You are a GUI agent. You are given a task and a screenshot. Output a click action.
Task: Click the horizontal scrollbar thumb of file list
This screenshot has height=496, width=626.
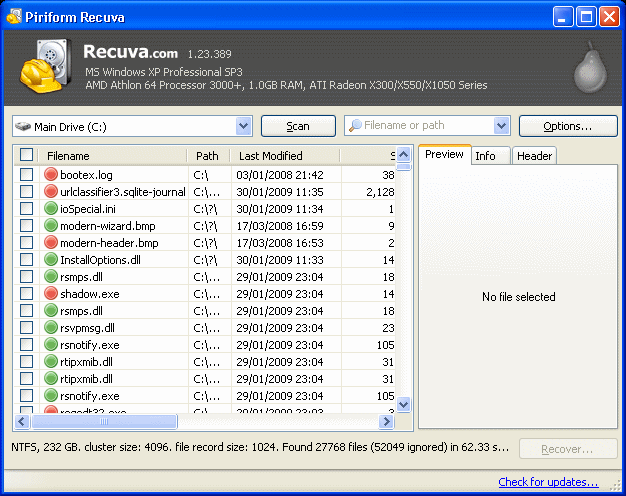pyautogui.click(x=104, y=421)
